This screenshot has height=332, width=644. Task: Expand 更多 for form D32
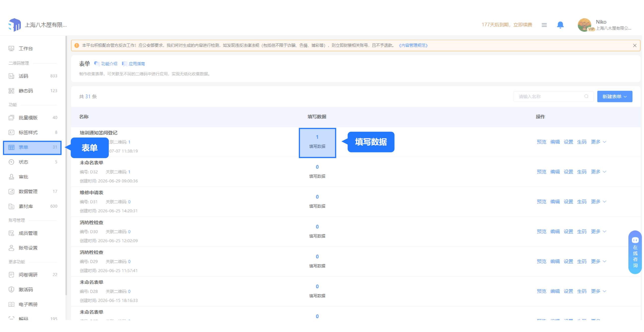598,172
